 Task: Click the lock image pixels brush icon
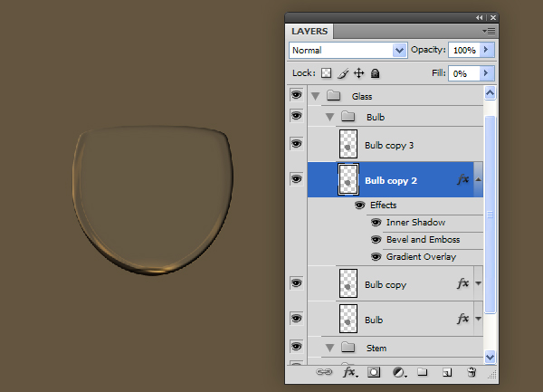coord(342,73)
